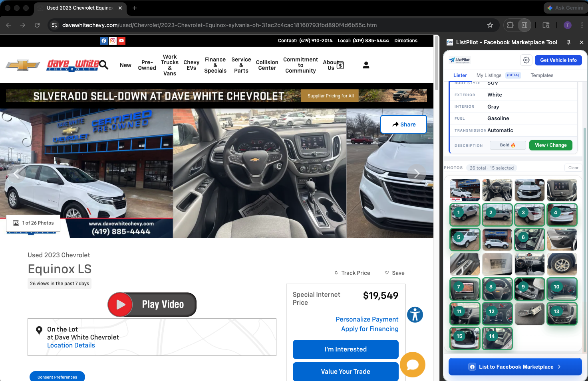Open the Chrome extensions puzzle icon
Screen dimensions: 588x381
(510, 25)
